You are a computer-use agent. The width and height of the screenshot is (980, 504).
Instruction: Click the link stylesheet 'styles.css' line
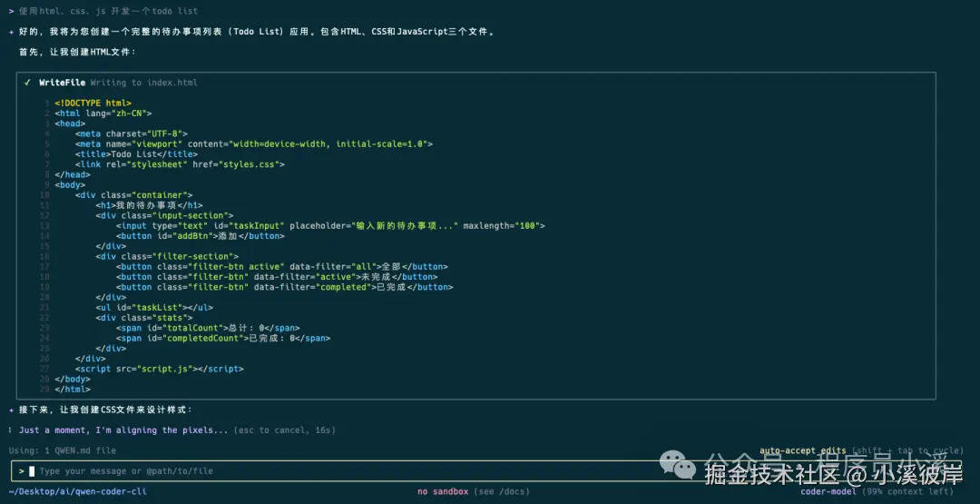point(180,164)
